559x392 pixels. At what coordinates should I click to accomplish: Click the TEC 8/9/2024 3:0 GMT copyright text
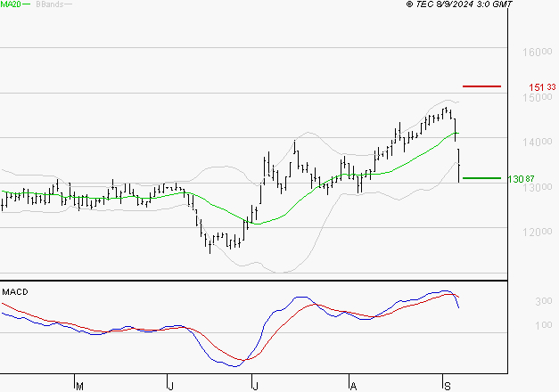459,4
